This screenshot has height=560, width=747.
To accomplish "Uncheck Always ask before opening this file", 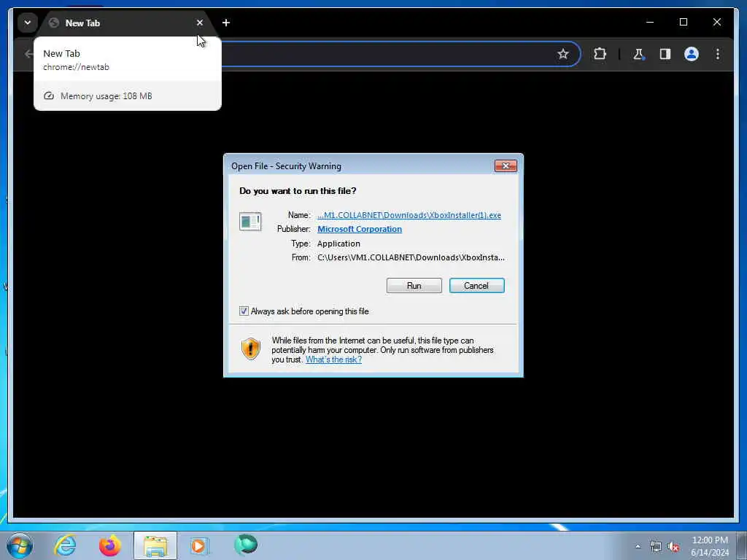I will pos(244,311).
